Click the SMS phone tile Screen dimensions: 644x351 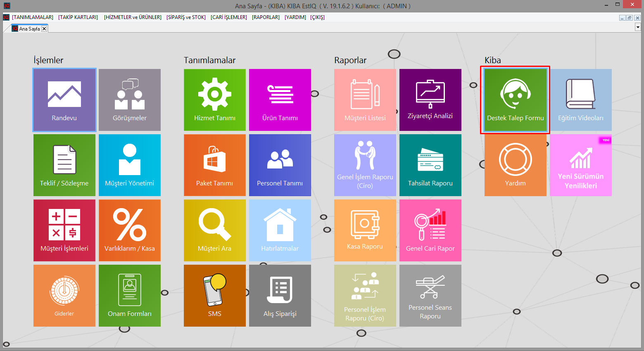(x=215, y=296)
